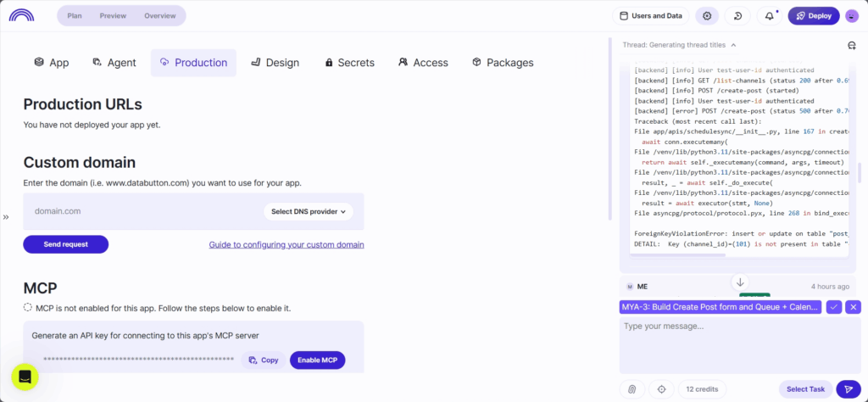The height and width of the screenshot is (402, 868).
Task: Mark MYA-3 task complete with checkmark
Action: [x=834, y=307]
